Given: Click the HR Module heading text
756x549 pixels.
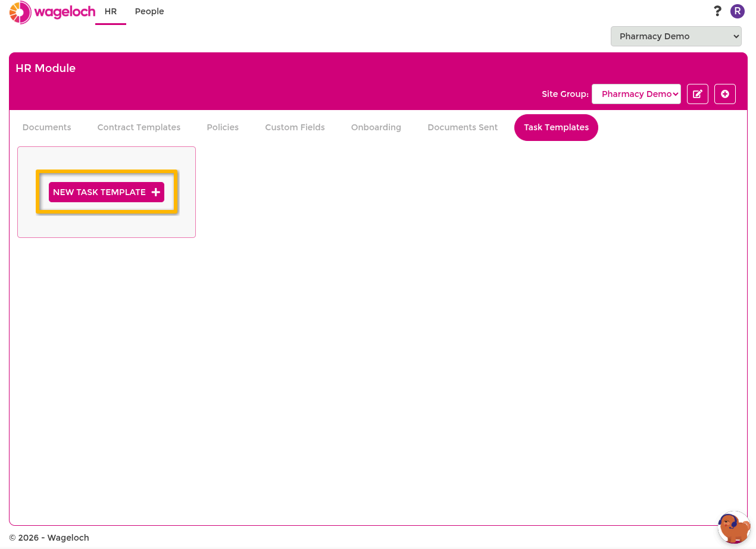Looking at the screenshot, I should point(46,68).
